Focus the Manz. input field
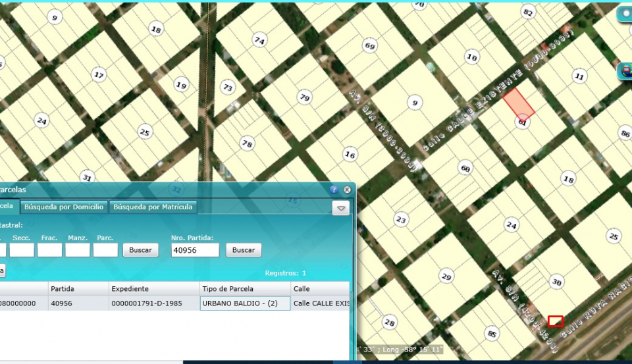 pyautogui.click(x=78, y=250)
